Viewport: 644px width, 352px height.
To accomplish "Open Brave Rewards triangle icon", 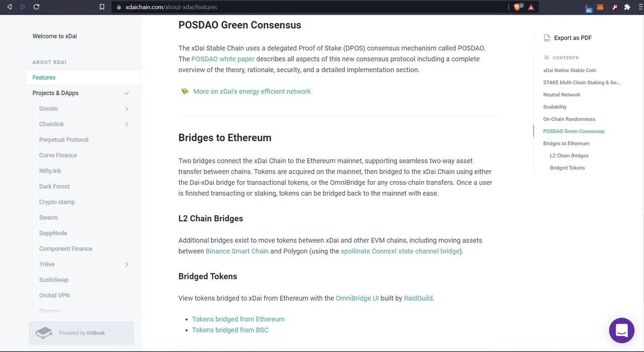I will coord(531,7).
